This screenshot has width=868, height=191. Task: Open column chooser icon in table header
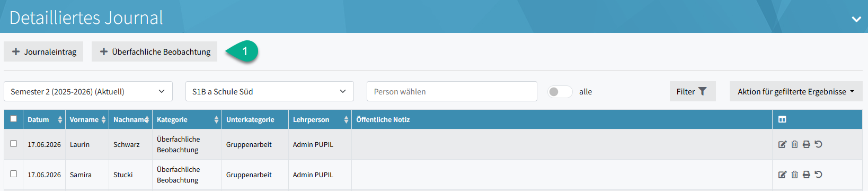(x=782, y=119)
